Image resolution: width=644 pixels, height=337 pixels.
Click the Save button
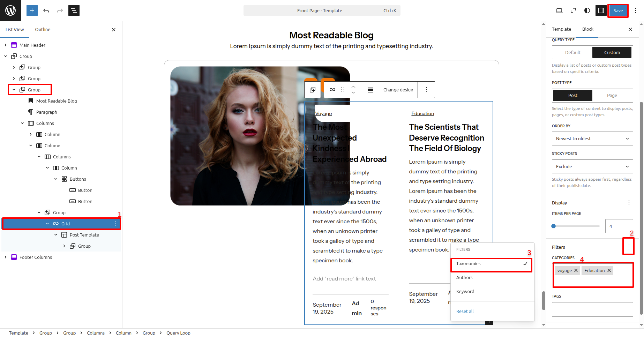[618, 10]
